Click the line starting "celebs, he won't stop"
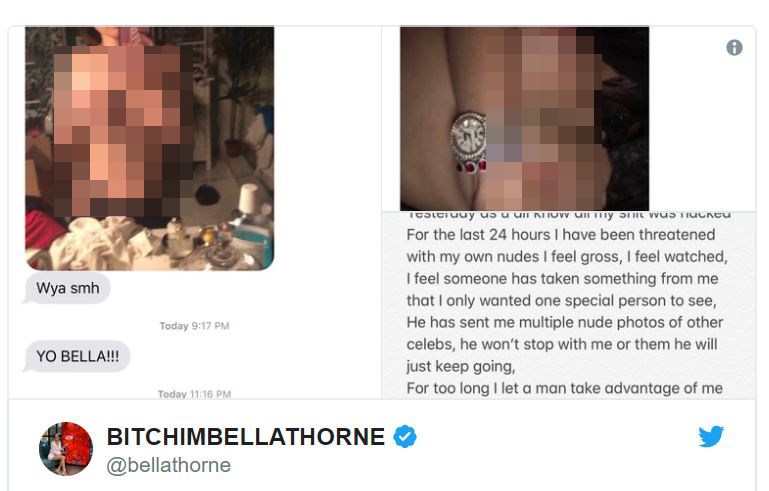769x491 pixels. pos(562,344)
